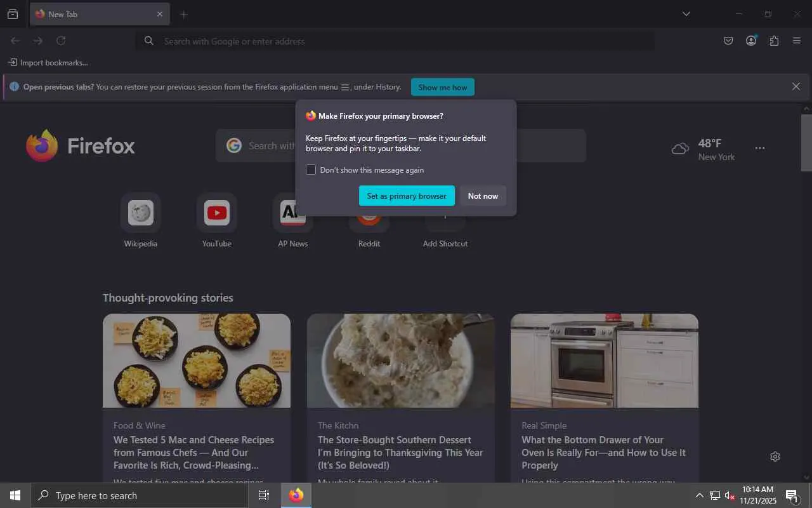Open the Firefox account icon
The height and width of the screenshot is (508, 812).
coord(751,41)
